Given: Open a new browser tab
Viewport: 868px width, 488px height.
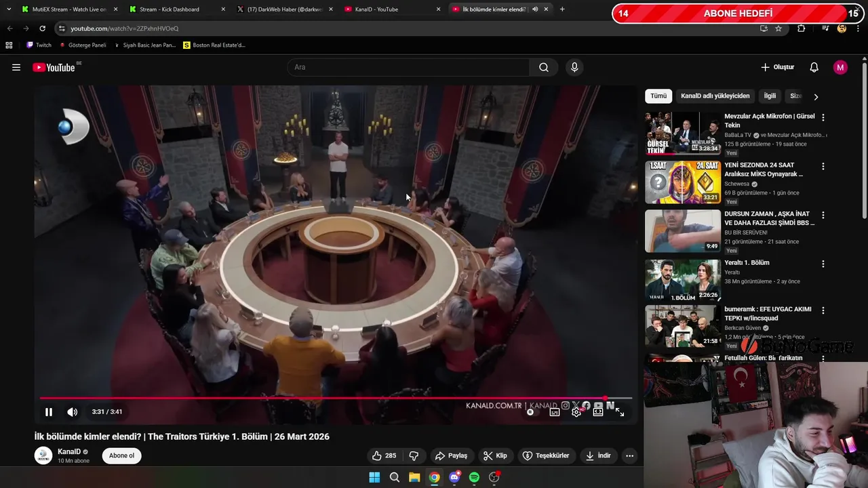Looking at the screenshot, I should [x=562, y=9].
